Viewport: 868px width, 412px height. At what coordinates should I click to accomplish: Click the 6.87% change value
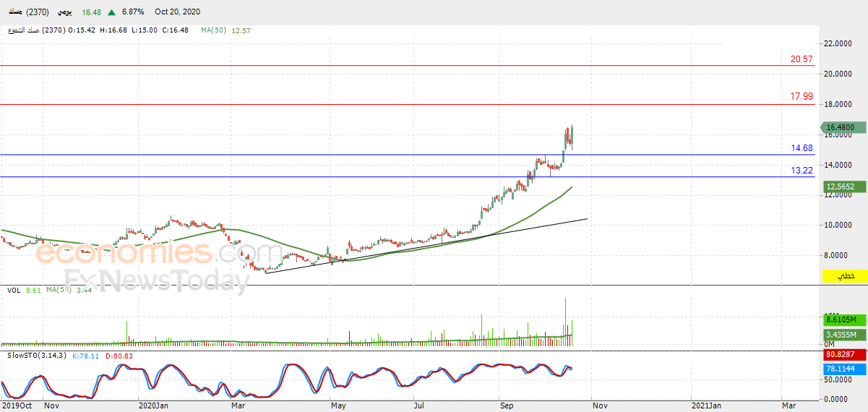point(133,12)
